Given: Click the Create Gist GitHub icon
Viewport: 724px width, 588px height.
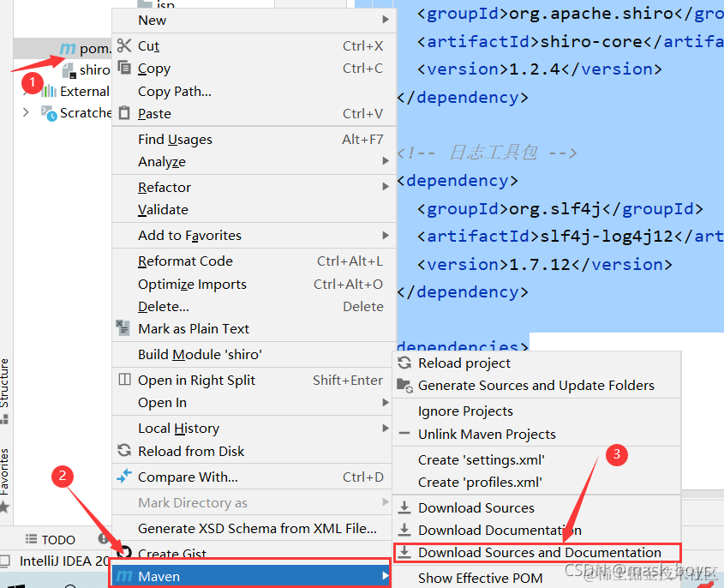Looking at the screenshot, I should 125,552.
